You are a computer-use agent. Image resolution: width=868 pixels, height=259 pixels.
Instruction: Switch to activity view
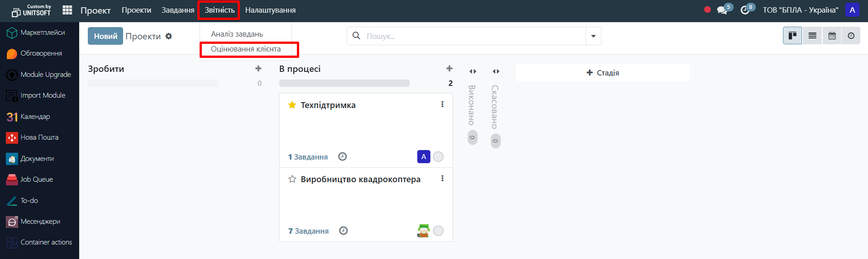tap(851, 36)
